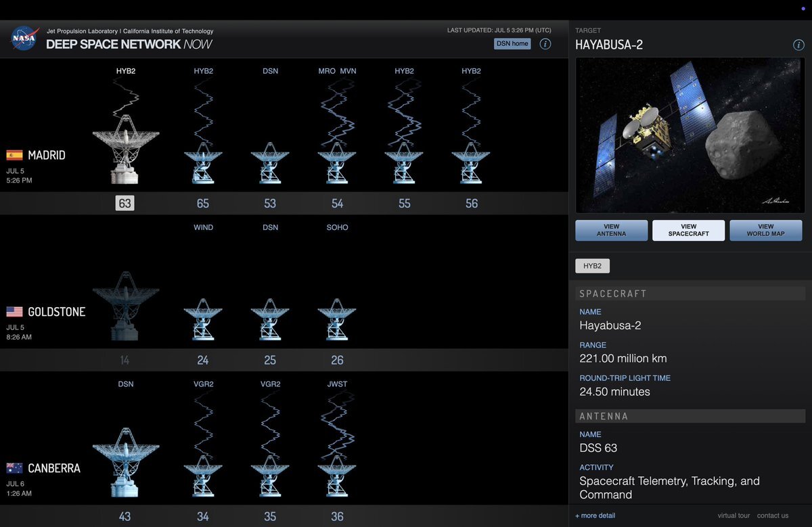812x527 pixels.
Task: Select Madrid antenna dish 55
Action: tap(404, 163)
